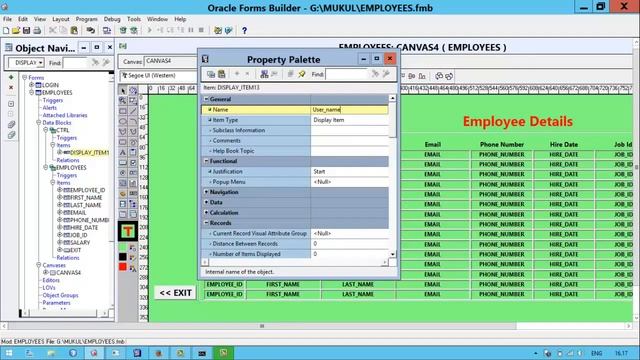Viewport: 640px width, 360px height.
Task: Expand the Data section in Property Palette
Action: coord(207,202)
